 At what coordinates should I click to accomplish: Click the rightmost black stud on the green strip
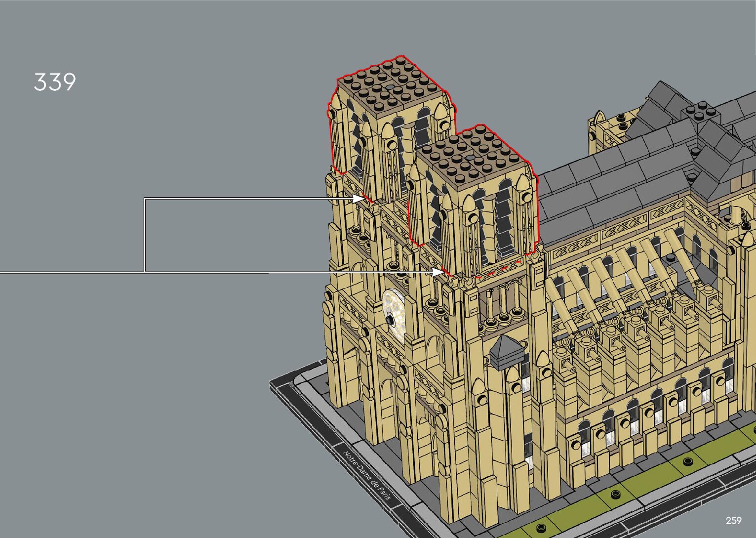[688, 461]
